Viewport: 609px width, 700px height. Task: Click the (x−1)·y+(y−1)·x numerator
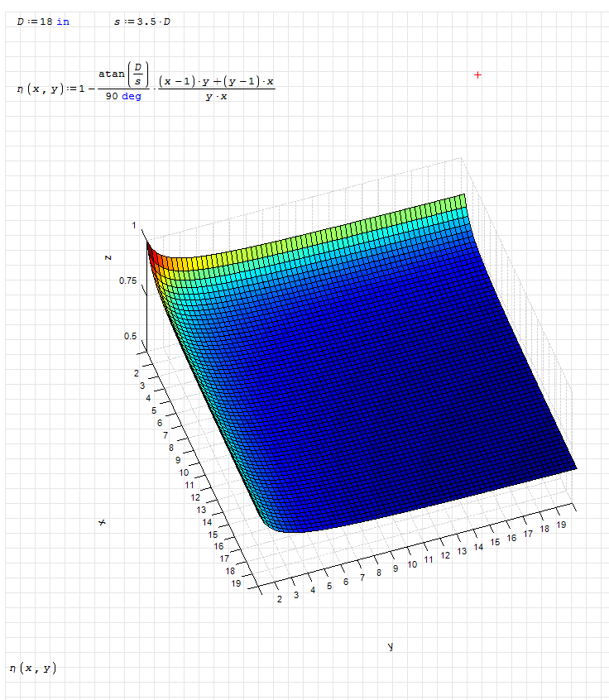216,81
